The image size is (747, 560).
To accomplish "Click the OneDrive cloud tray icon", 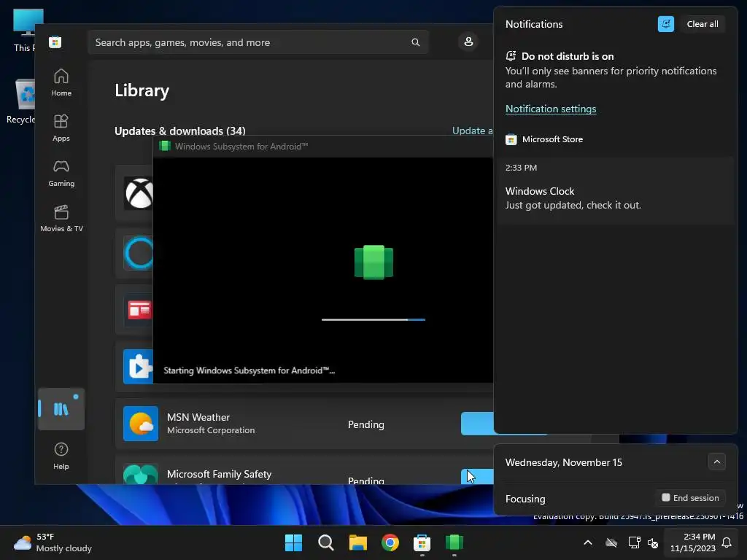I will (x=611, y=542).
